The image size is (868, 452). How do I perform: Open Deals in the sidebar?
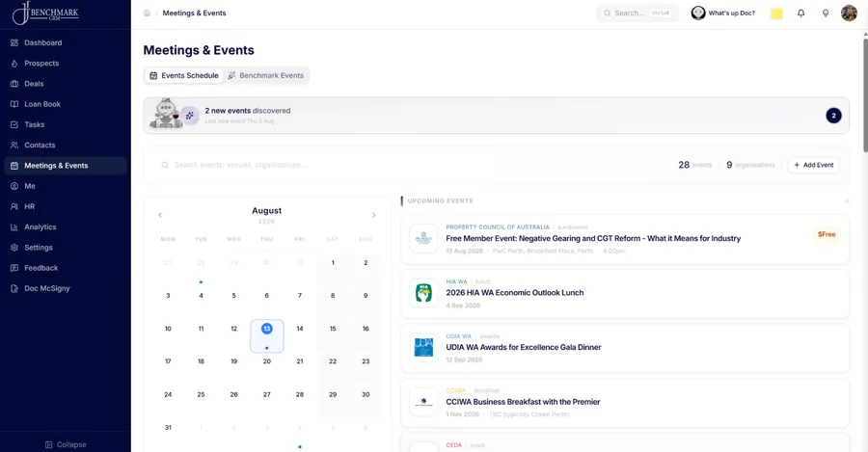coord(66,84)
